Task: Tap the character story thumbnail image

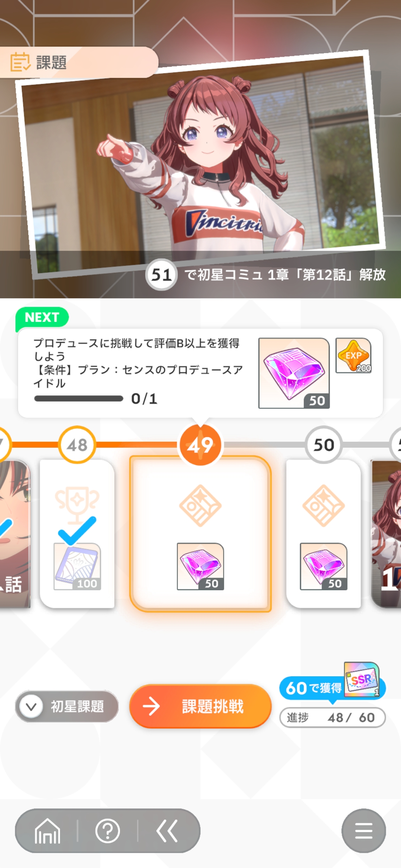Action: point(200,163)
